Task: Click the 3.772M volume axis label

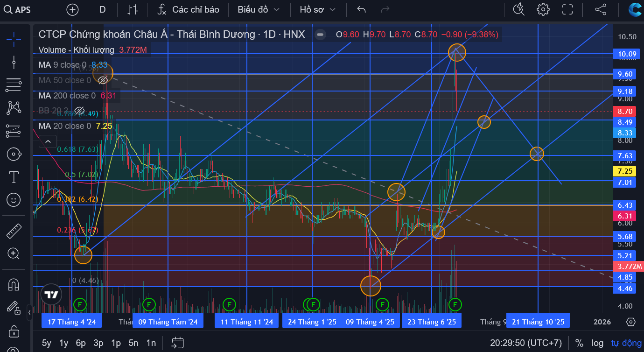Action: tap(628, 267)
